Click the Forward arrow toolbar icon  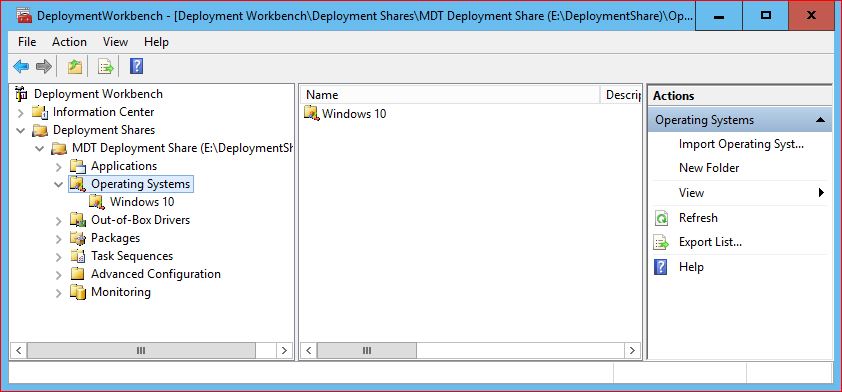pyautogui.click(x=43, y=67)
